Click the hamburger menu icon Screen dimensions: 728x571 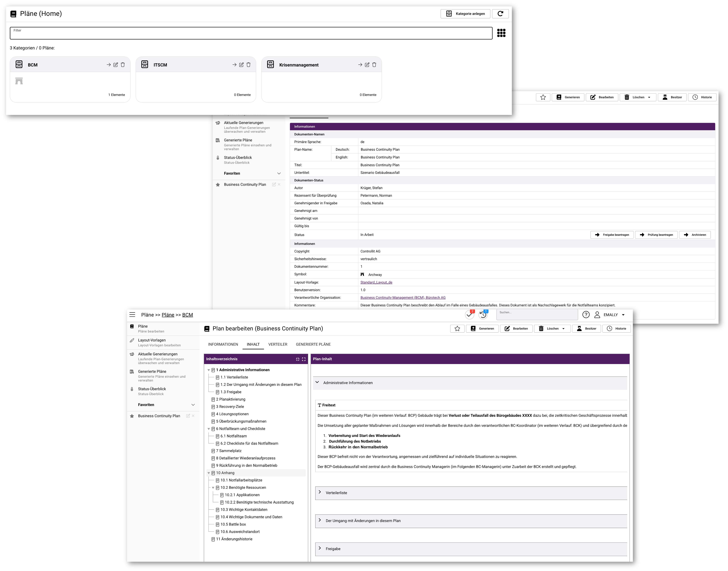(x=132, y=315)
